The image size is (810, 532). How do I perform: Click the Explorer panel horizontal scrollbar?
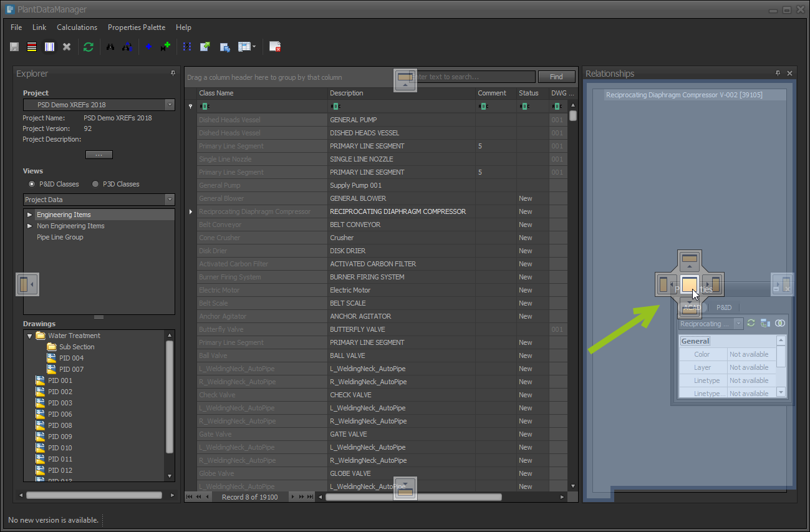[94, 495]
